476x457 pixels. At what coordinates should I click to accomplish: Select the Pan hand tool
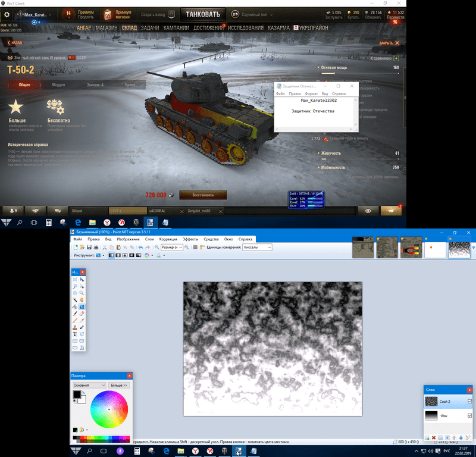click(82, 300)
